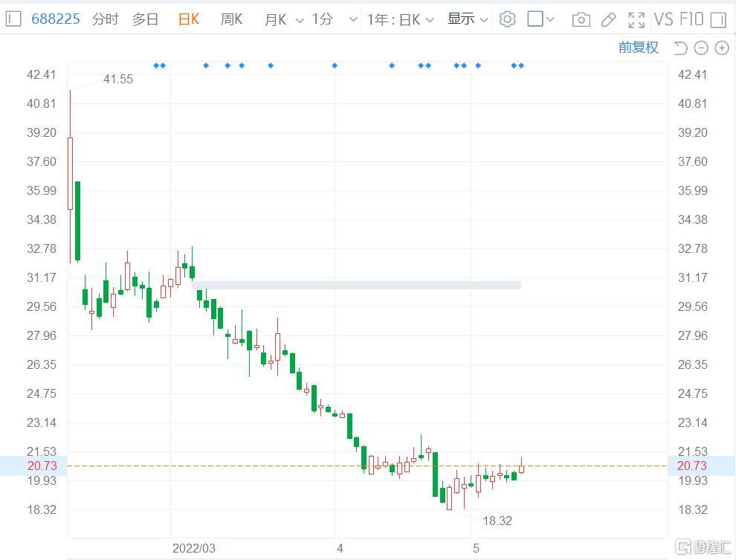The image size is (736, 560).
Task: Zoom out chart with minus icon
Action: point(701,48)
